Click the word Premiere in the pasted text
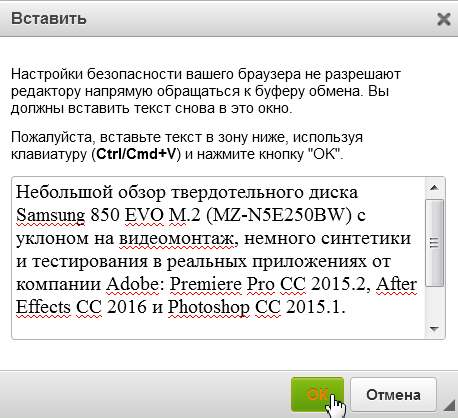This screenshot has height=418, width=458. 206,284
